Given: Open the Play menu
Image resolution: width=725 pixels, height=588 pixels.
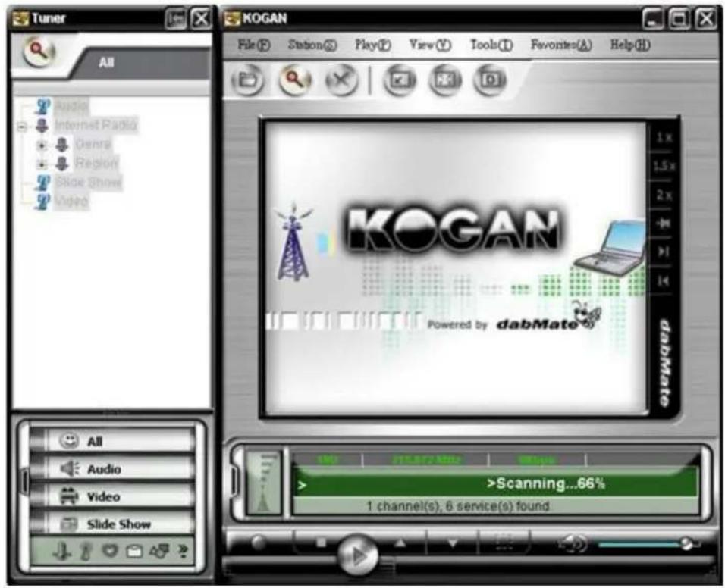Looking at the screenshot, I should point(372,45).
